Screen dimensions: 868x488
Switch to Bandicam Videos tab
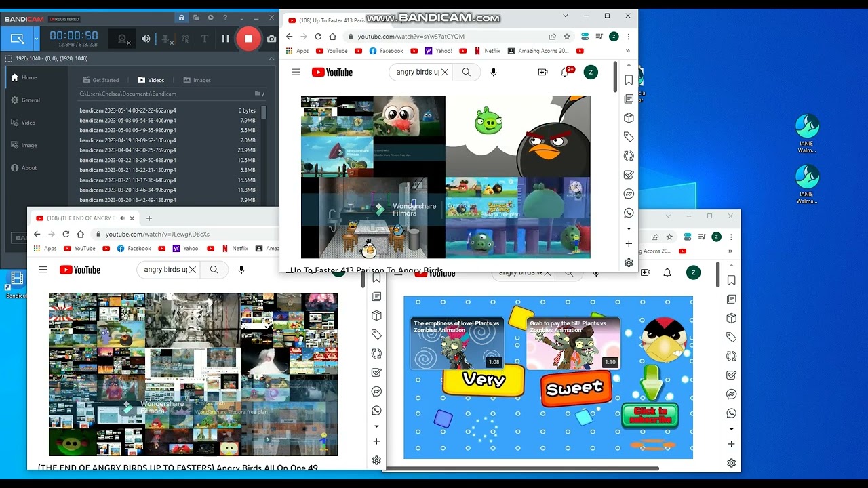pyautogui.click(x=151, y=80)
